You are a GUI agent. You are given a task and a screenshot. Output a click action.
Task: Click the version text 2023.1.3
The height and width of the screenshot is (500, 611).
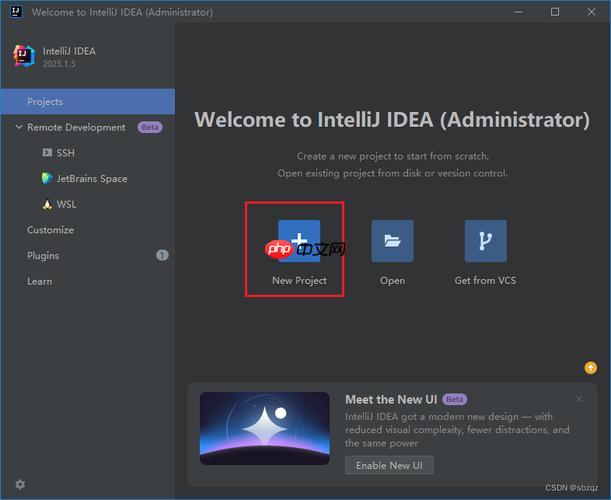pos(59,64)
